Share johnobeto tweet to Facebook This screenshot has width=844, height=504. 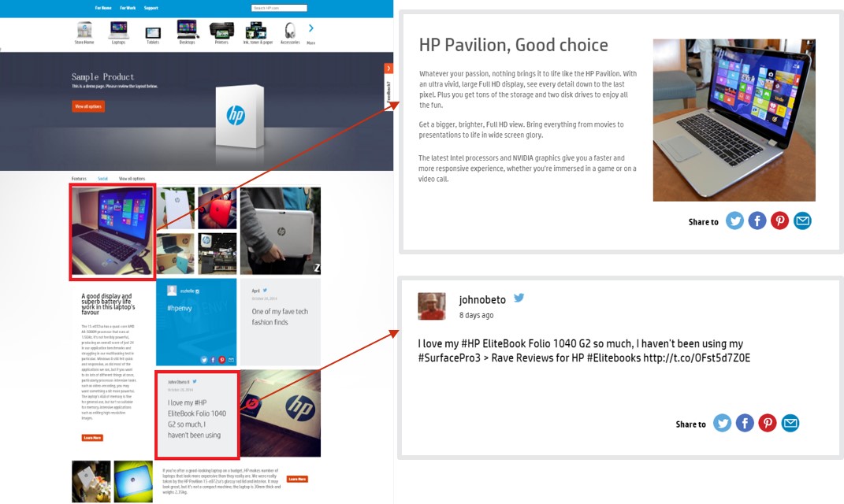(x=745, y=424)
